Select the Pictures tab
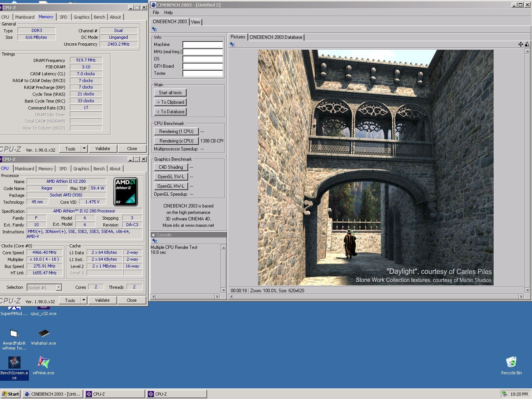The height and width of the screenshot is (399, 532). (x=238, y=37)
